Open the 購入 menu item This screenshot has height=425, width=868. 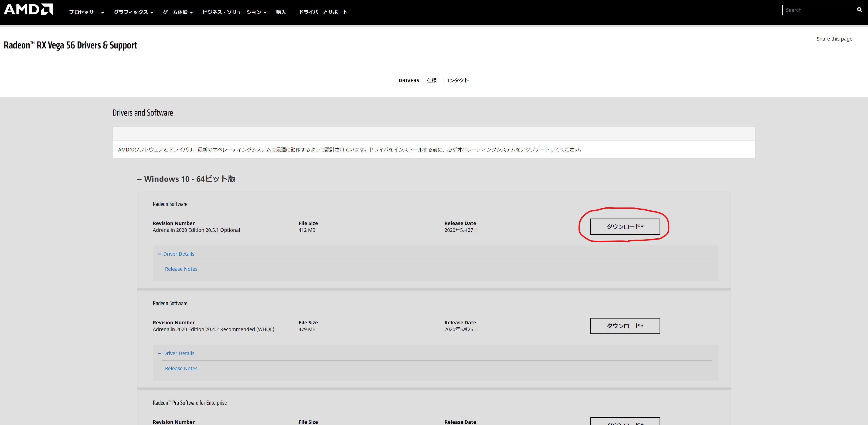click(281, 12)
